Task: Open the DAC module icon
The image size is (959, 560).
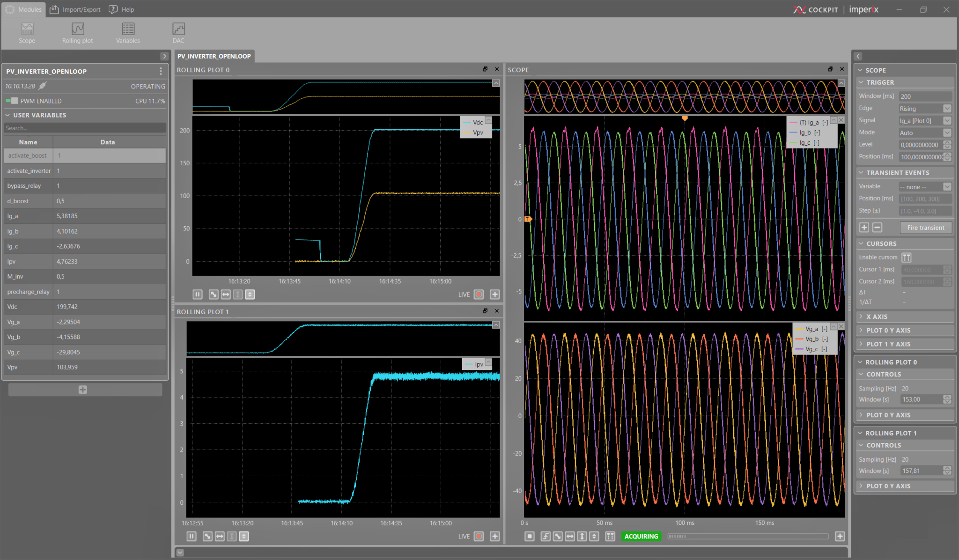Action: pyautogui.click(x=178, y=31)
